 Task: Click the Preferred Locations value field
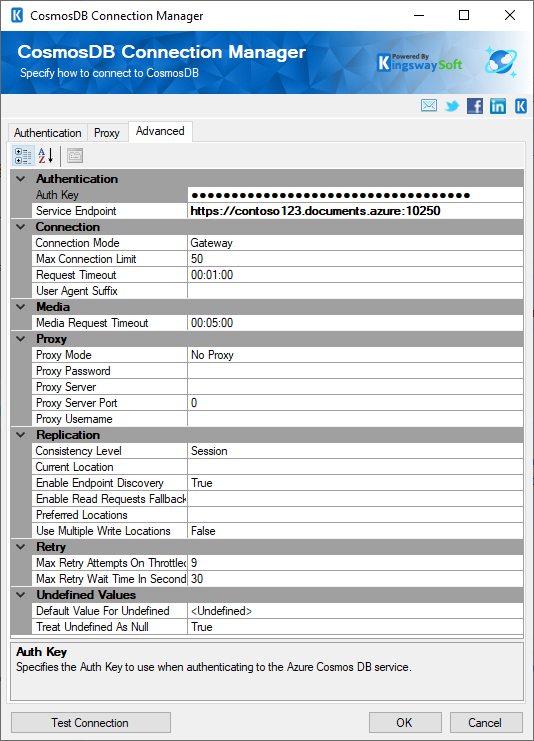(x=355, y=515)
